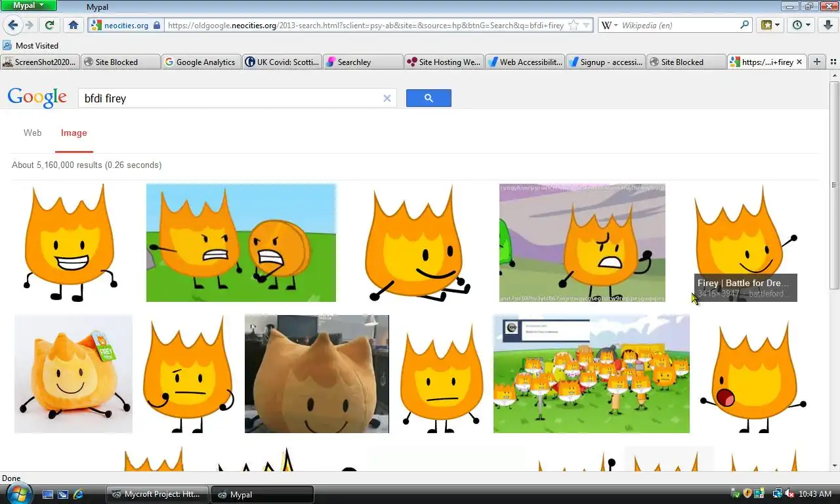840x504 pixels.
Task: Open the brown Firey plush photo
Action: click(x=317, y=374)
